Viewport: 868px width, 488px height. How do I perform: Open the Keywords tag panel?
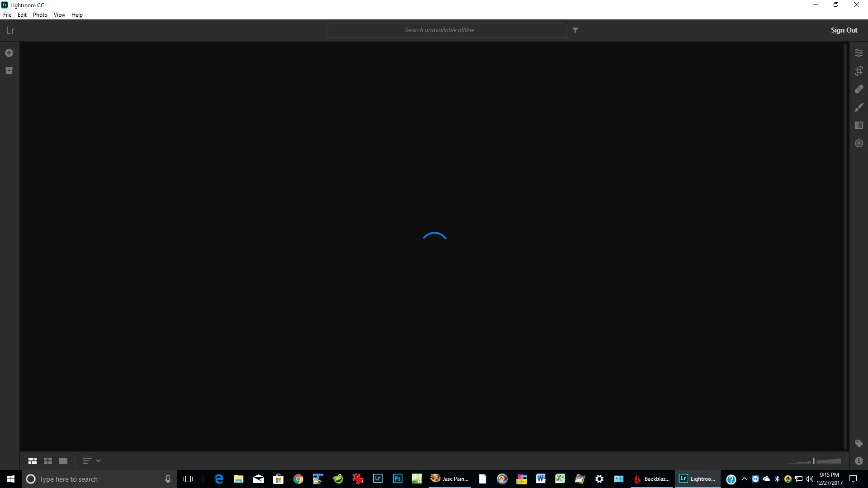coord(859,443)
